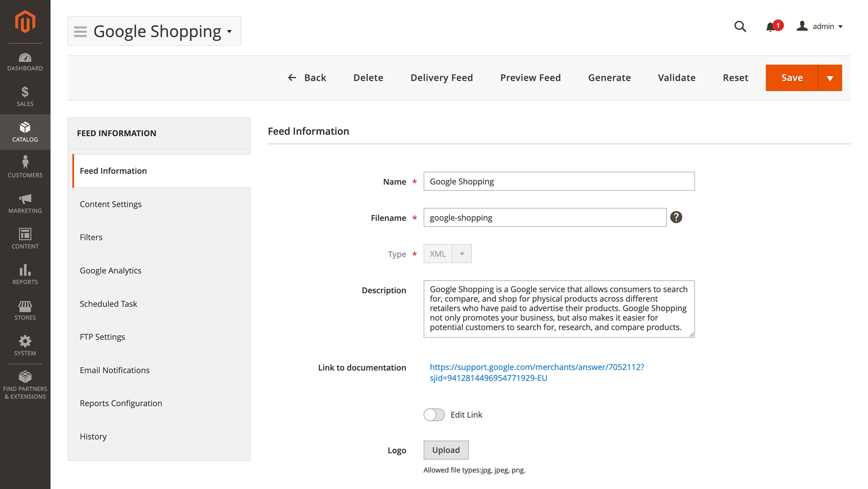Image resolution: width=868 pixels, height=489 pixels.
Task: Open the Marketing megaphone menu
Action: [x=25, y=203]
